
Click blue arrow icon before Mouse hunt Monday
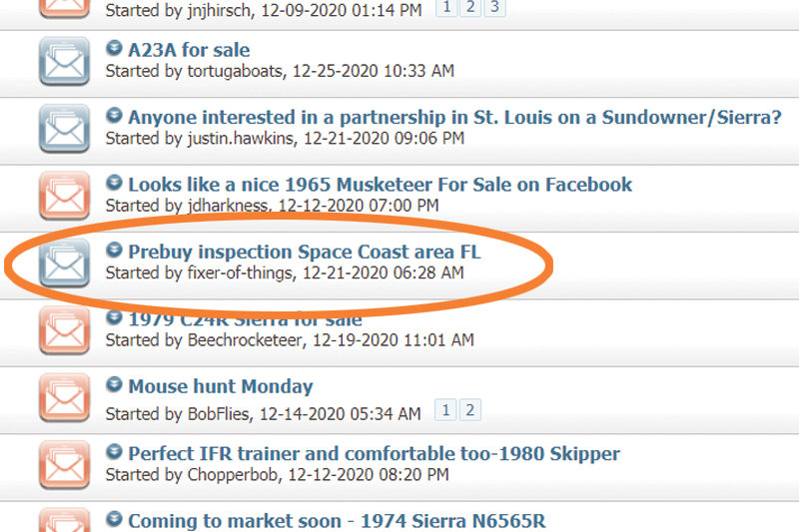[114, 384]
